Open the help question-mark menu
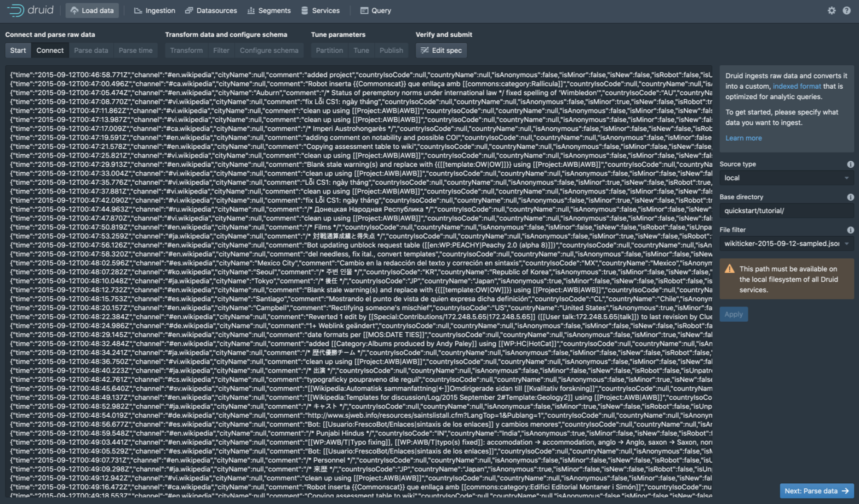Image resolution: width=859 pixels, height=504 pixels. click(847, 11)
